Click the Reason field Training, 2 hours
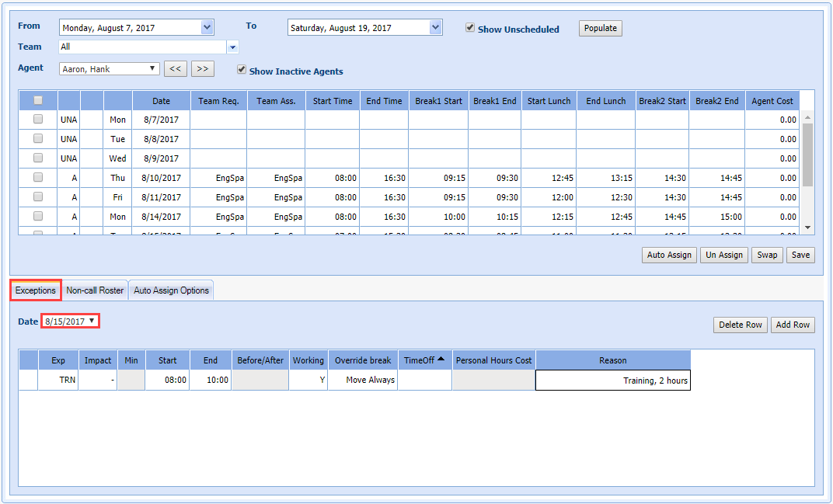Viewport: 833px width, 504px height. coord(612,381)
